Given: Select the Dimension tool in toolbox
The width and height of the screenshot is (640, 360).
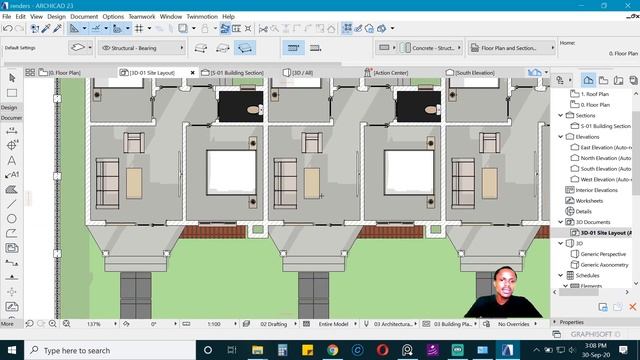Looking at the screenshot, I should [x=12, y=131].
